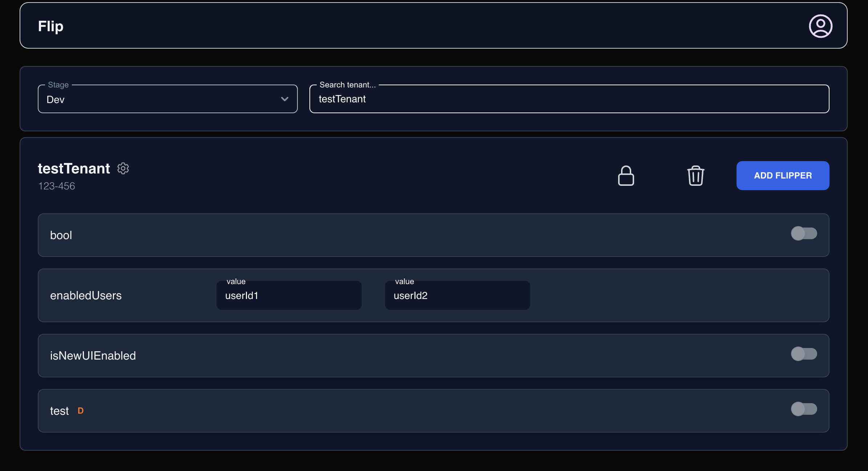Click the tenant ID 123-456

[x=57, y=186]
